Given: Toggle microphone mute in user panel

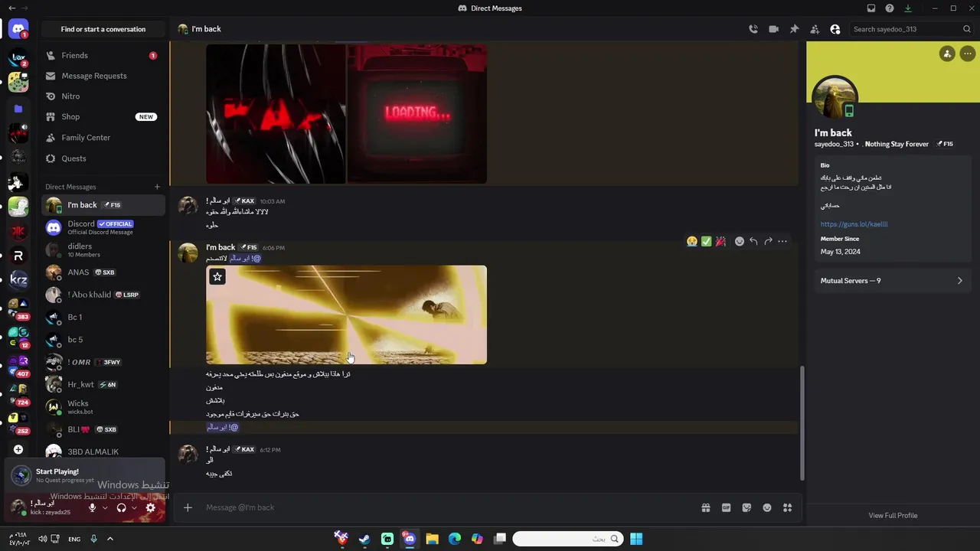Looking at the screenshot, I should point(93,507).
